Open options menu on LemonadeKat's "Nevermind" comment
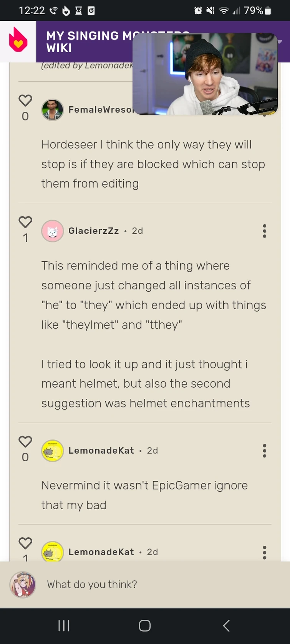This screenshot has width=290, height=644. click(x=264, y=451)
